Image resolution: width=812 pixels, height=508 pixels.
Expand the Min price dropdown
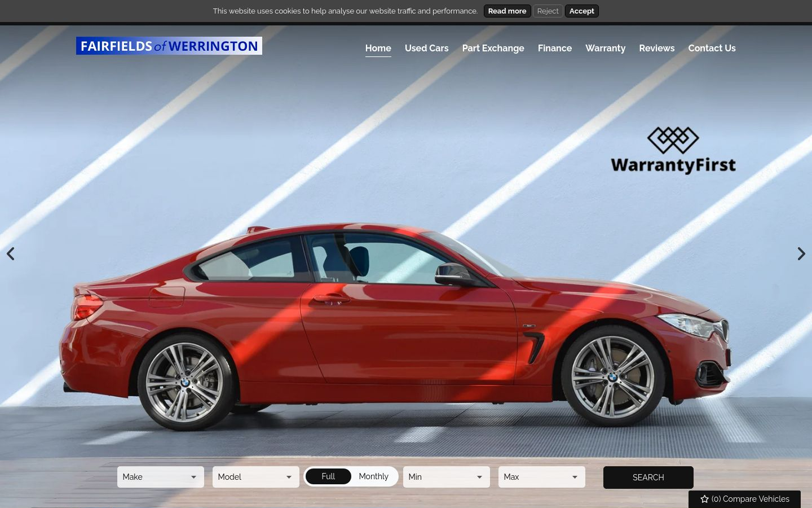click(447, 477)
